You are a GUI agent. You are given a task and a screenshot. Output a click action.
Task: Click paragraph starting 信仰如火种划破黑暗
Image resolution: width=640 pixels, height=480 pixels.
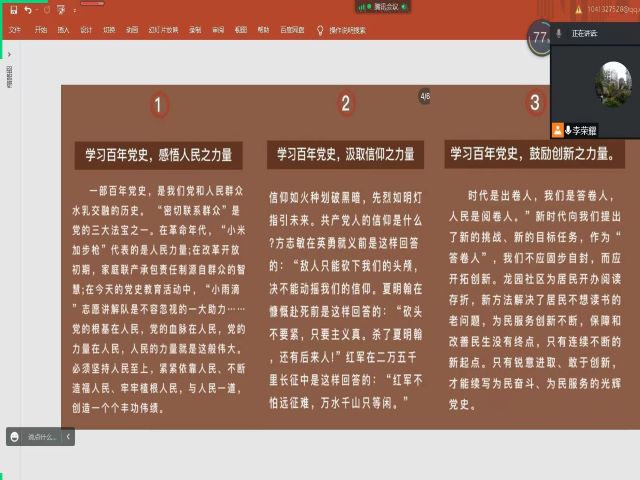pos(345,300)
